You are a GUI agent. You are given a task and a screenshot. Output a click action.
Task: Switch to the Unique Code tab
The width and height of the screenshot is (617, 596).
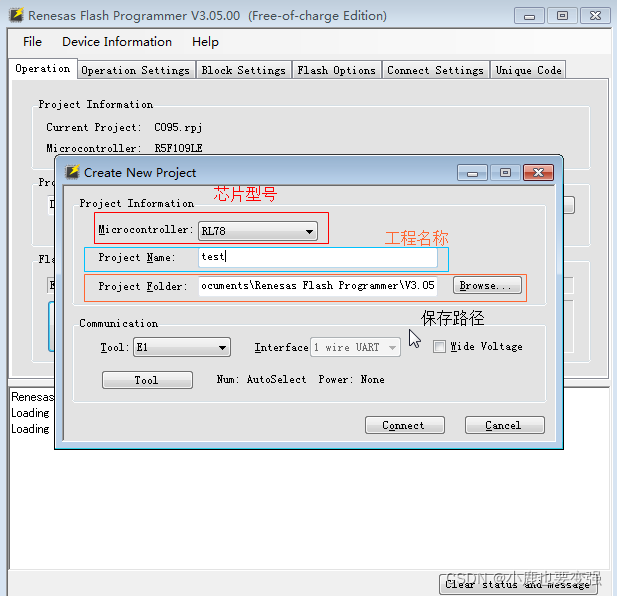(528, 70)
